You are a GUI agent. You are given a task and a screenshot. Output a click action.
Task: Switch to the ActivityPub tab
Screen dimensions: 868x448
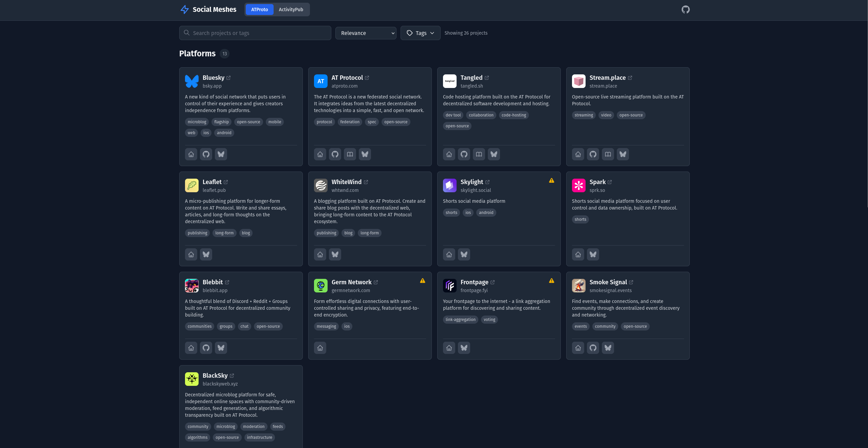click(291, 10)
